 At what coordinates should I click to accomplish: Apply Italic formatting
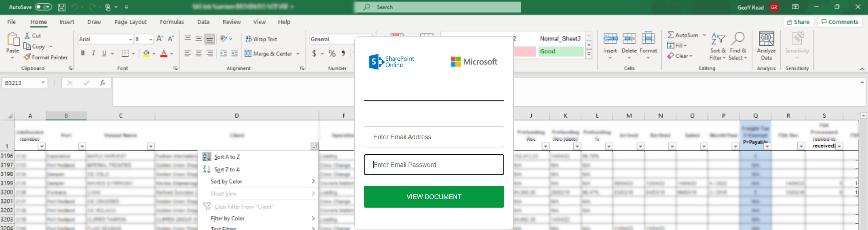pyautogui.click(x=94, y=53)
